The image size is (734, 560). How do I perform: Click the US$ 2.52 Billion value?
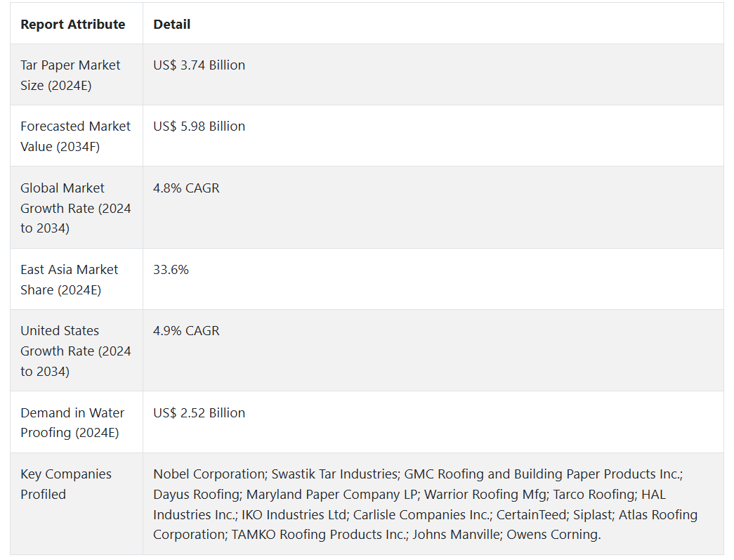pos(199,413)
